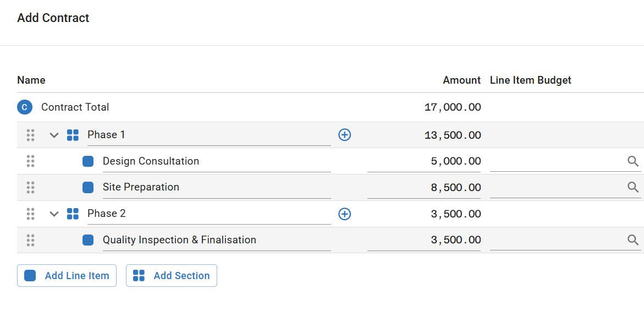
Task: Click the blue Contract Total C badge
Action: [24, 107]
